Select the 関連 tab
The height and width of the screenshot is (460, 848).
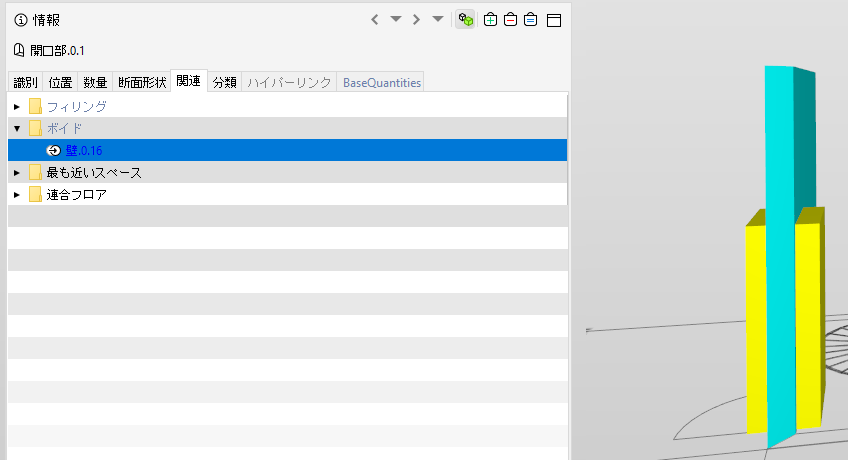(x=189, y=81)
